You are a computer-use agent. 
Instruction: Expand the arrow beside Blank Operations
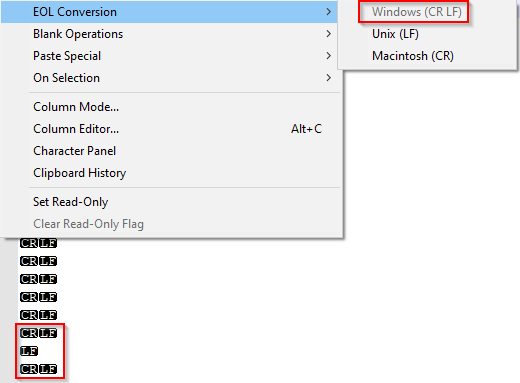(329, 34)
